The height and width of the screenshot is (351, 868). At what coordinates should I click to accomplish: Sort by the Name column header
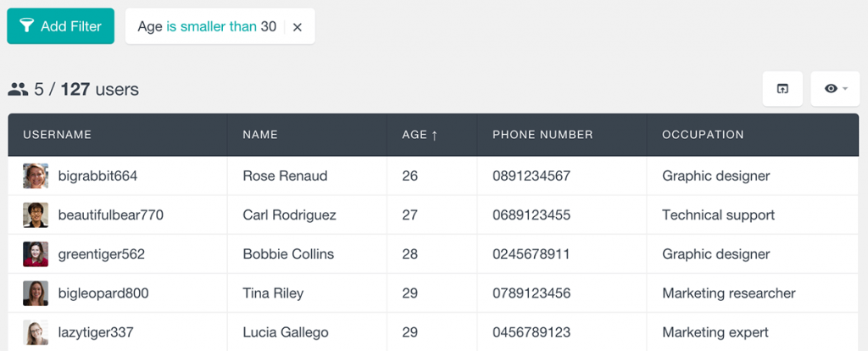(x=260, y=135)
